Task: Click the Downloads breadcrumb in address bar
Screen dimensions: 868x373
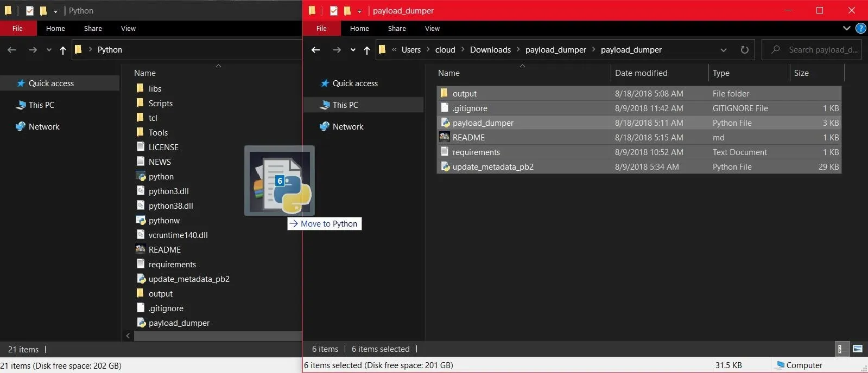Action: [490, 50]
